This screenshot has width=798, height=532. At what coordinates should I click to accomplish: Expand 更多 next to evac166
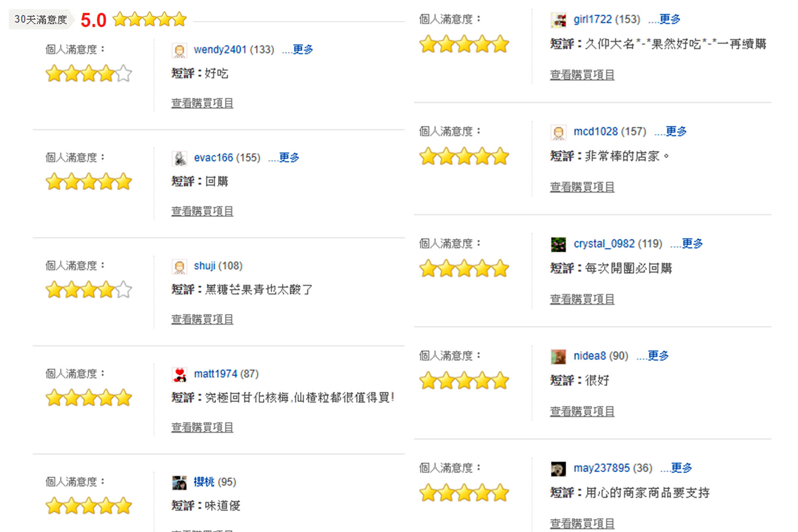click(x=284, y=158)
